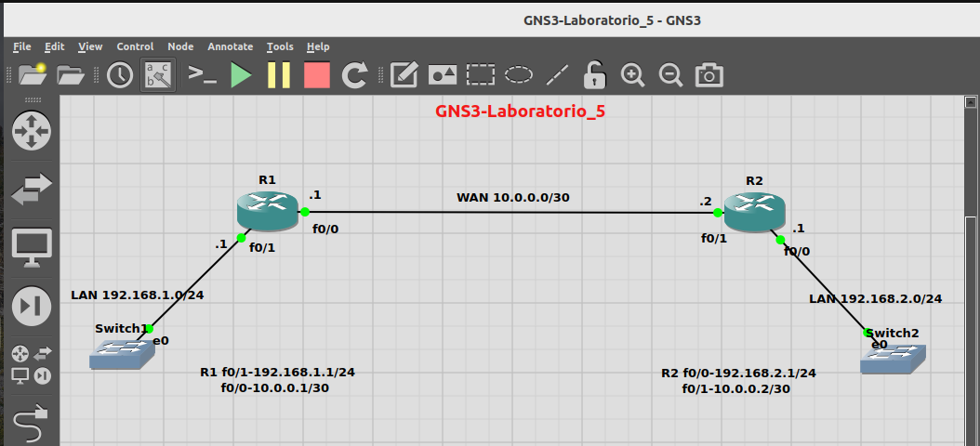Toggle show/hide interface labels button
The width and height of the screenshot is (980, 446).
158,75
